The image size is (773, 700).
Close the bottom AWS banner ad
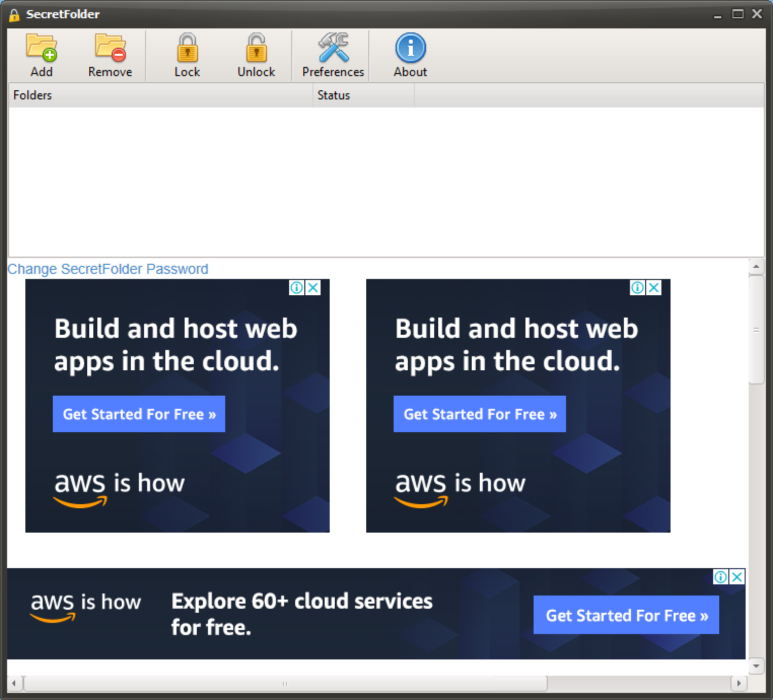(737, 577)
